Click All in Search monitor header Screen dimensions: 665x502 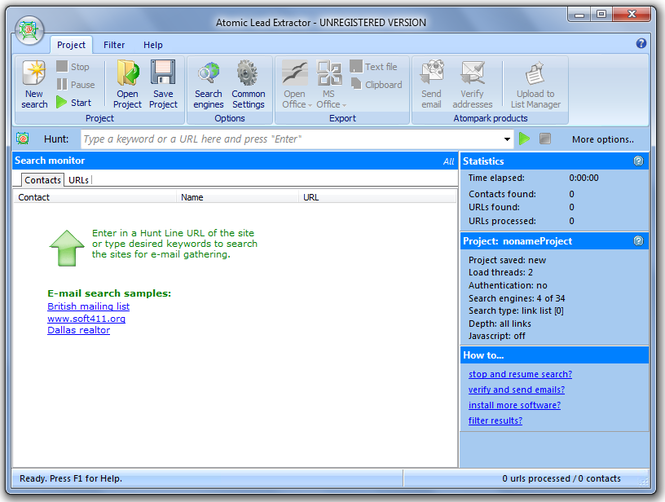pyautogui.click(x=448, y=162)
